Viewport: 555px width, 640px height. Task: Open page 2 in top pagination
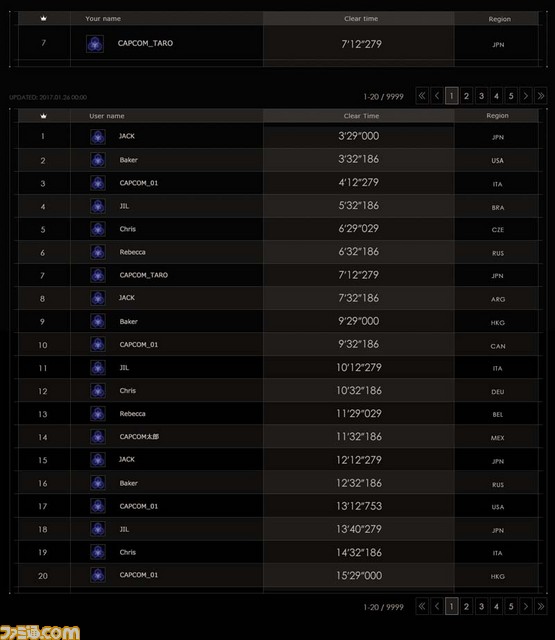tap(466, 96)
